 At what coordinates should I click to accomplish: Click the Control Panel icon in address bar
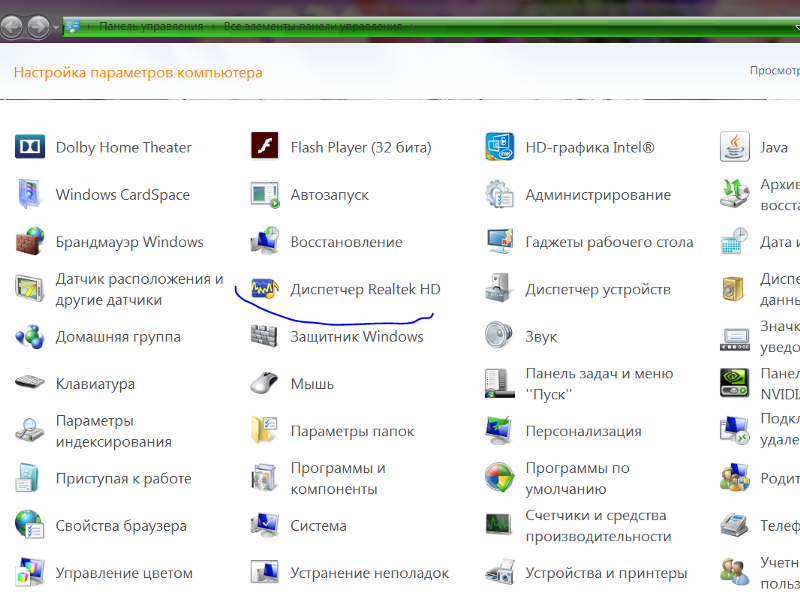pyautogui.click(x=73, y=26)
